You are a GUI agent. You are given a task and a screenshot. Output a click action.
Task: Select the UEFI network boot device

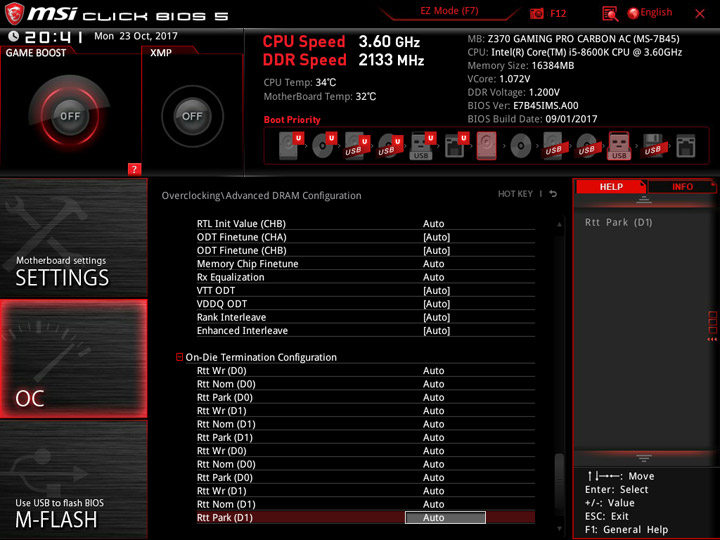click(x=456, y=146)
